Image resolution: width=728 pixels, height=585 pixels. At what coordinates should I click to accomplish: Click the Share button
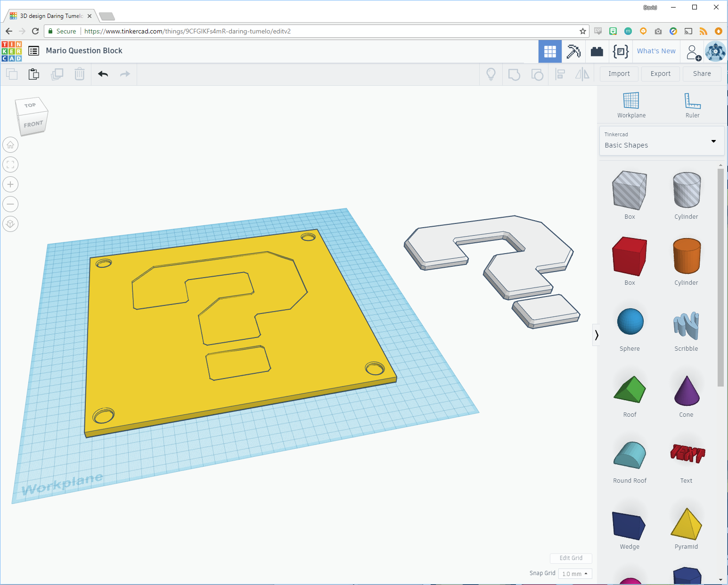point(702,74)
